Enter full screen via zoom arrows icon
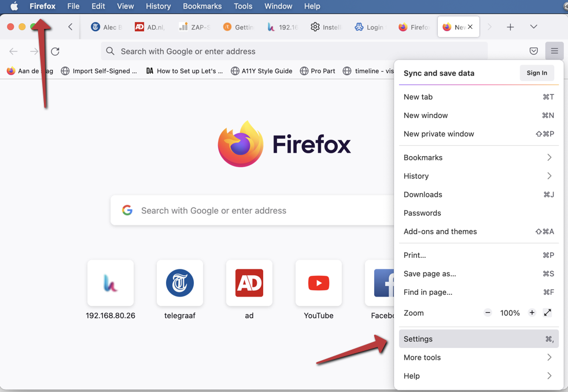The image size is (568, 392). coord(547,312)
